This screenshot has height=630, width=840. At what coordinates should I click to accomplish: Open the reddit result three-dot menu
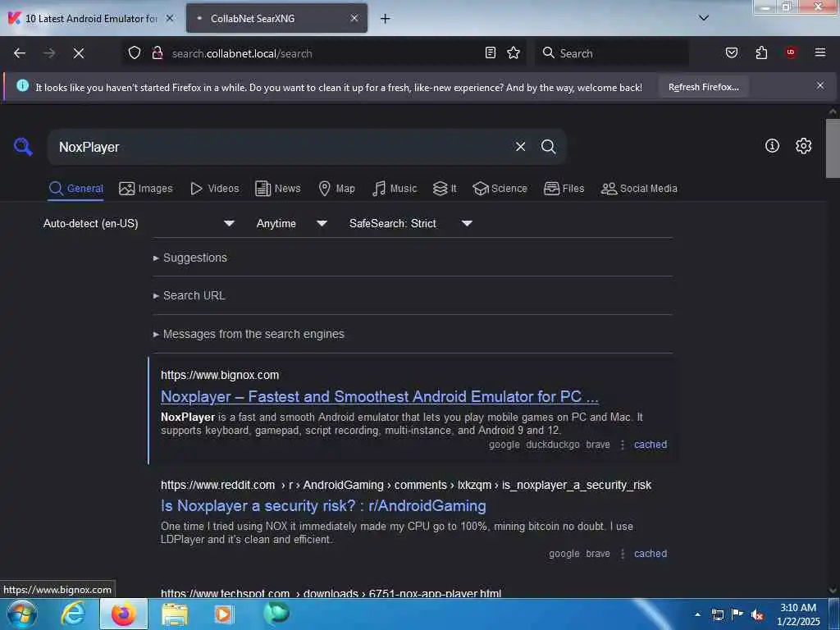[622, 554]
